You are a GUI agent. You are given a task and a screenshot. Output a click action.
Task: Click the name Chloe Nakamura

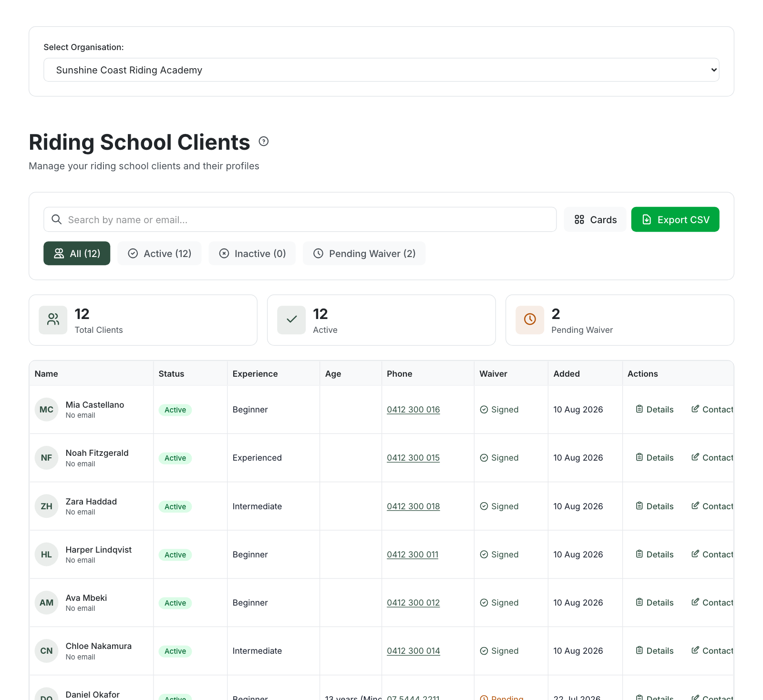(x=99, y=646)
